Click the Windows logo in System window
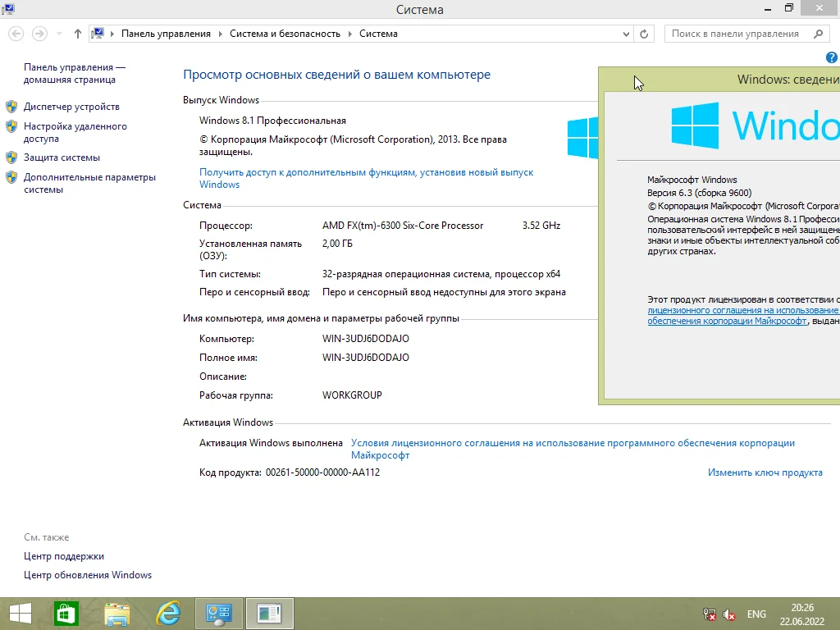 (582, 138)
